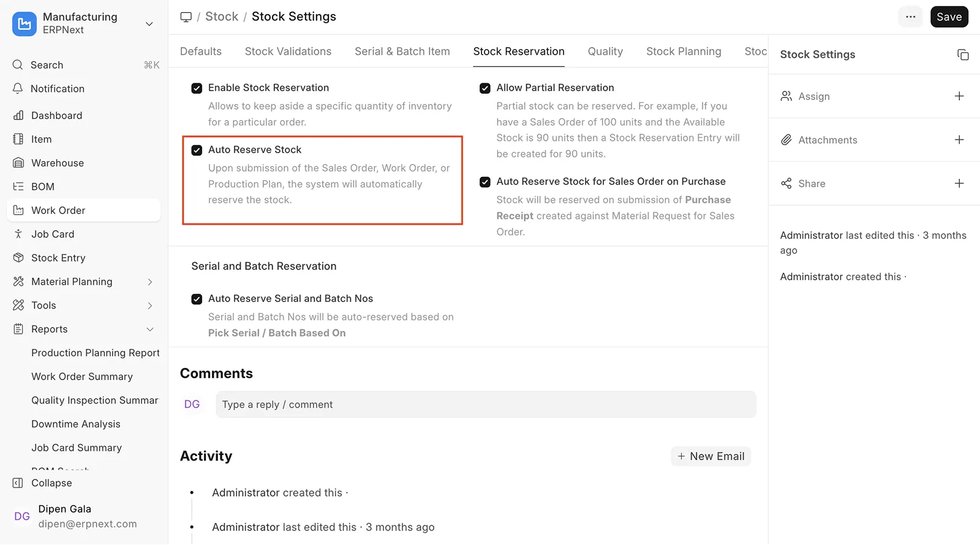Expand the Tools sidebar section
This screenshot has height=545, width=980.
(150, 306)
